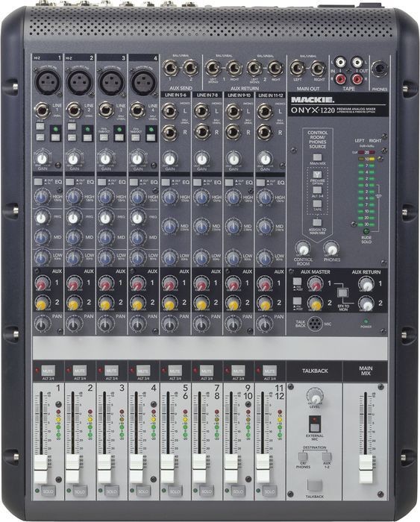
Task: Click the MAIN MIX fader handle
Action: [366, 469]
